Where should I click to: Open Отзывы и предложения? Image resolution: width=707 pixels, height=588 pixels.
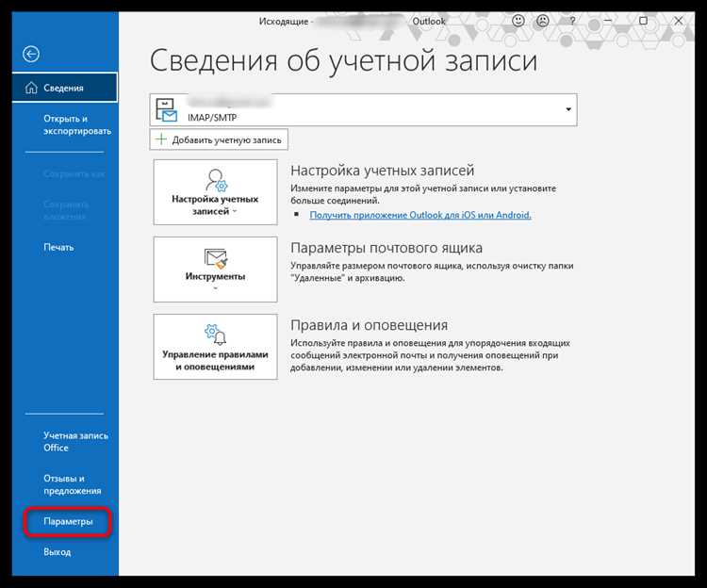[x=73, y=484]
